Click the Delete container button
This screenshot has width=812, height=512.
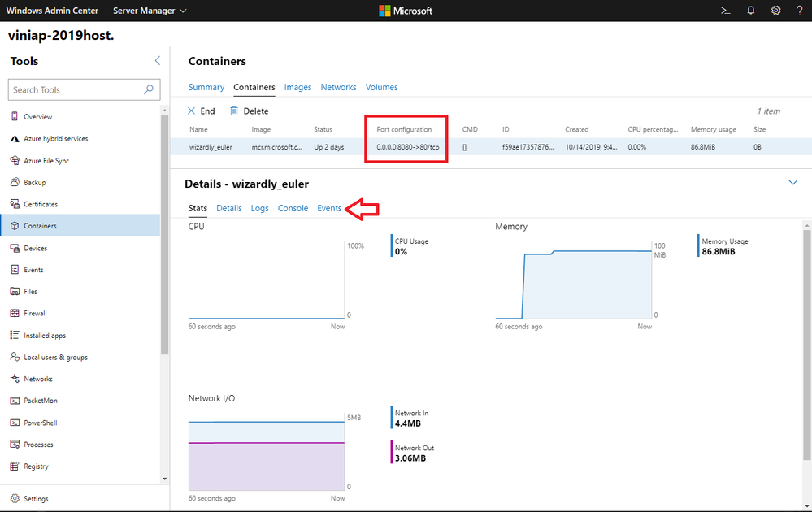click(249, 111)
